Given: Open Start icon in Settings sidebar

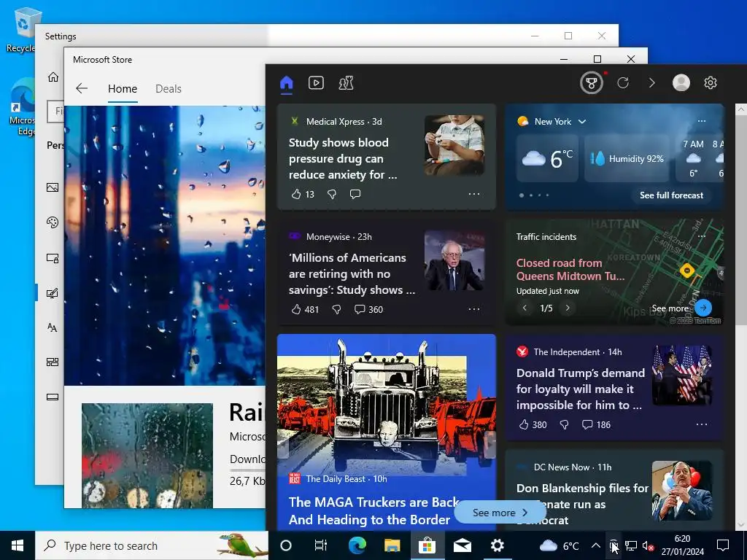Looking at the screenshot, I should point(53,362).
